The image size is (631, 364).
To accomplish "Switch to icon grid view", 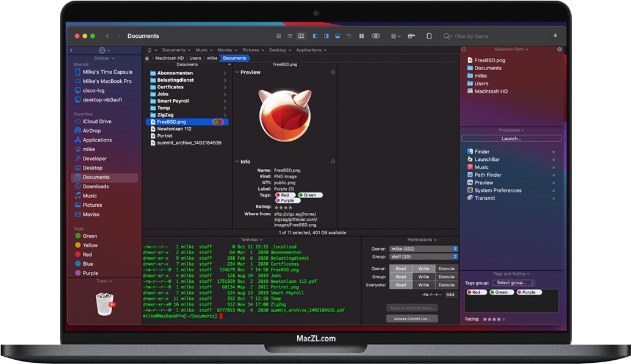I will 278,35.
